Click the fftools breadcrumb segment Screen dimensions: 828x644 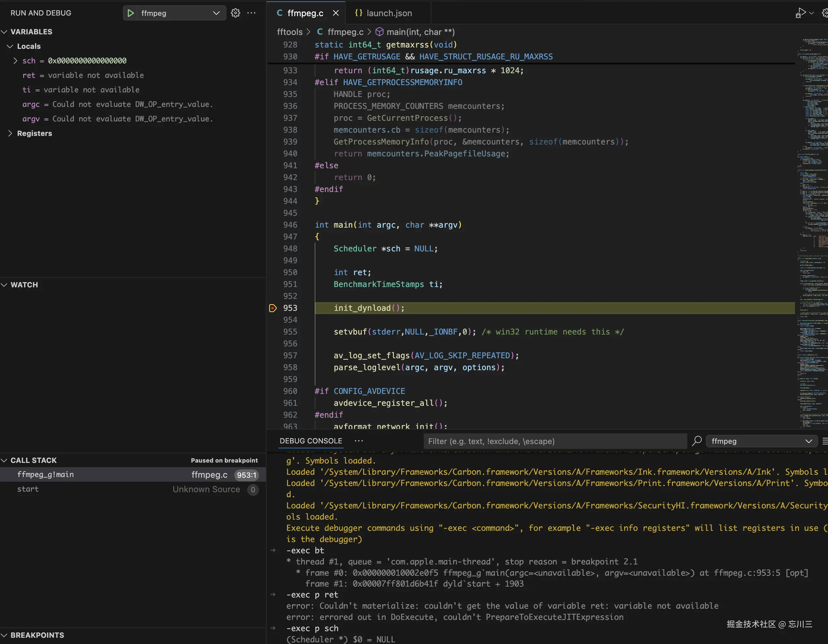click(x=290, y=32)
